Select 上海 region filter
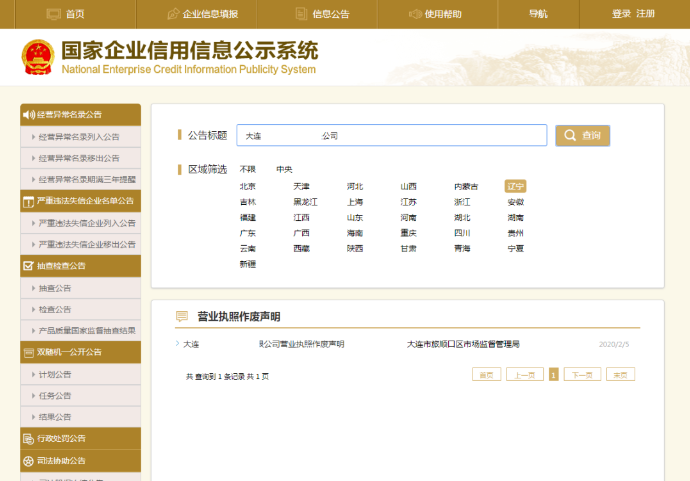 point(355,202)
